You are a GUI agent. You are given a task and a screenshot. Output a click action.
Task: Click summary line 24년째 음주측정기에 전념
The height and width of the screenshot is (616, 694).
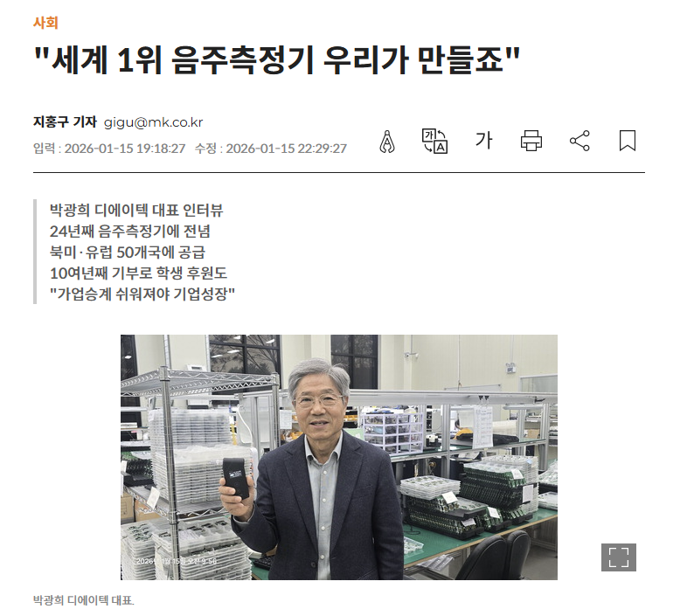point(129,231)
